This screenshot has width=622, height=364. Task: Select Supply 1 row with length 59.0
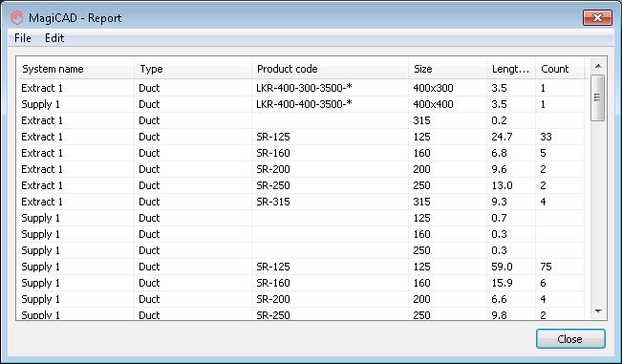point(300,267)
